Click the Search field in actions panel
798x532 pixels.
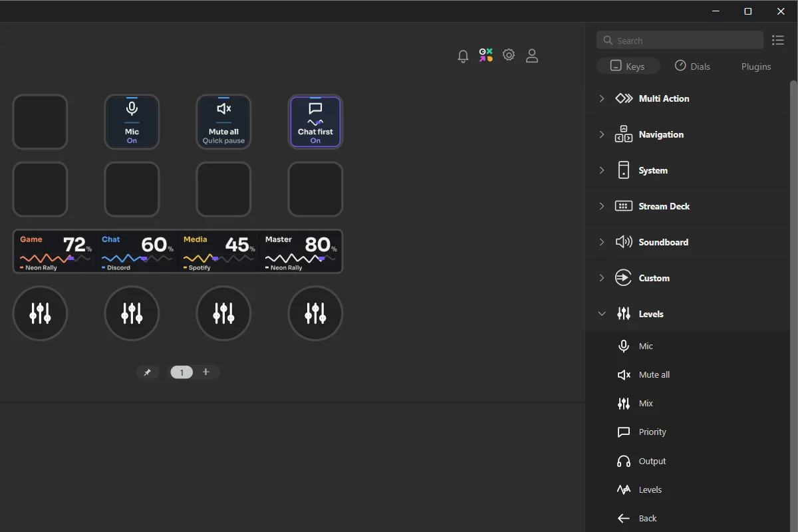pyautogui.click(x=680, y=41)
